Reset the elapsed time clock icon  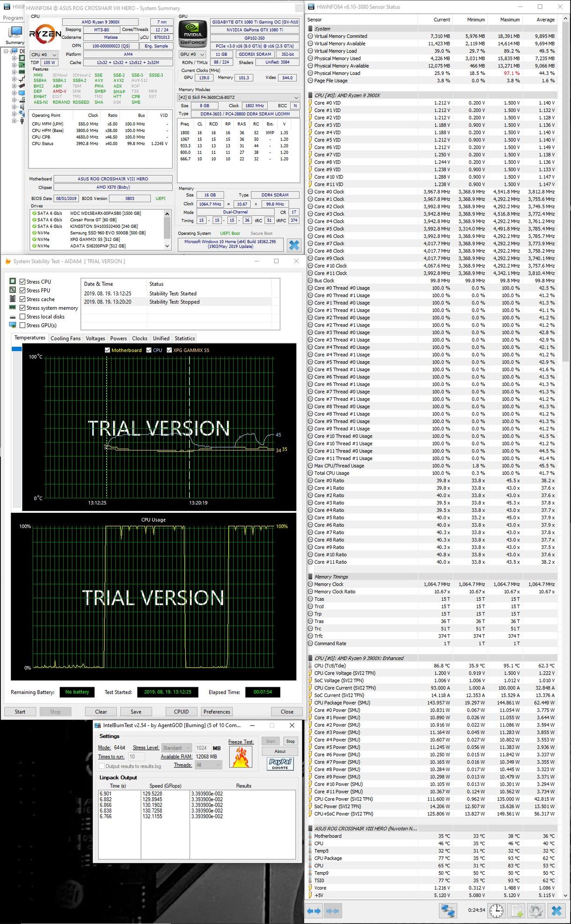[x=497, y=910]
